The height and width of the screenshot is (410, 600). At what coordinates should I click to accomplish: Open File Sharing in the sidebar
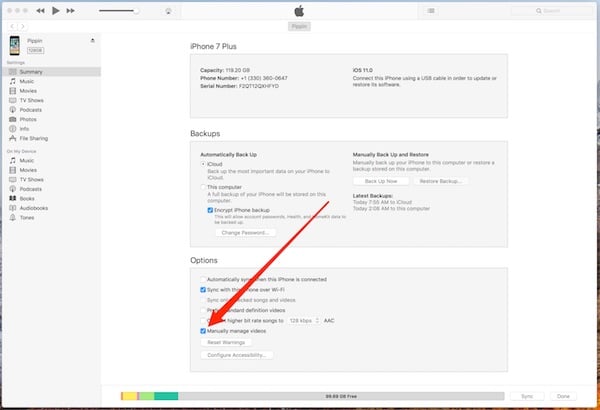click(x=51, y=138)
